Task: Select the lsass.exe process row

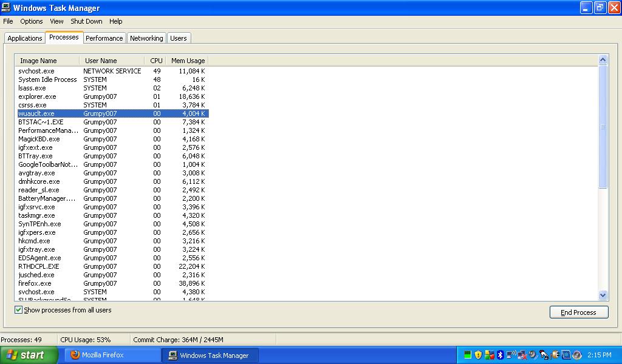Action: point(112,88)
